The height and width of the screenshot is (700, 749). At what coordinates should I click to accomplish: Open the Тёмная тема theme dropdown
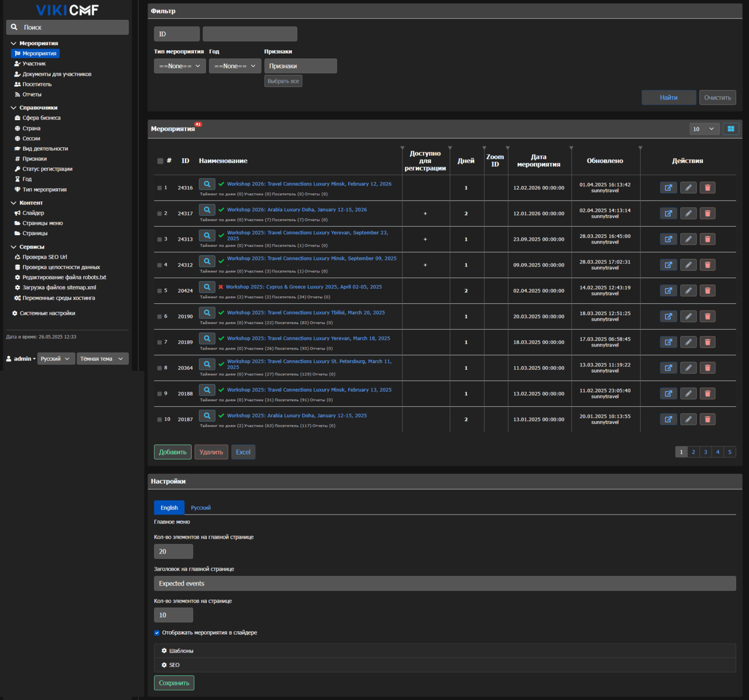pos(102,359)
